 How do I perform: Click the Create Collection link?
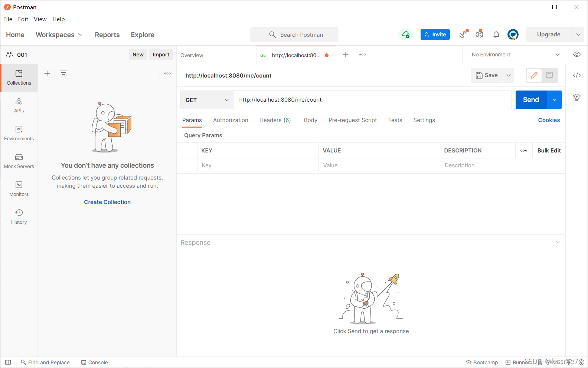coord(107,202)
